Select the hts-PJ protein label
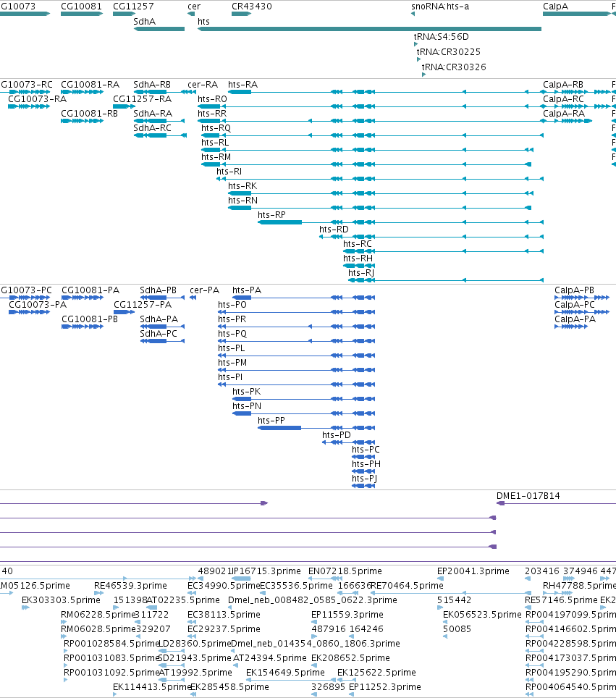616x698 pixels. coord(364,478)
